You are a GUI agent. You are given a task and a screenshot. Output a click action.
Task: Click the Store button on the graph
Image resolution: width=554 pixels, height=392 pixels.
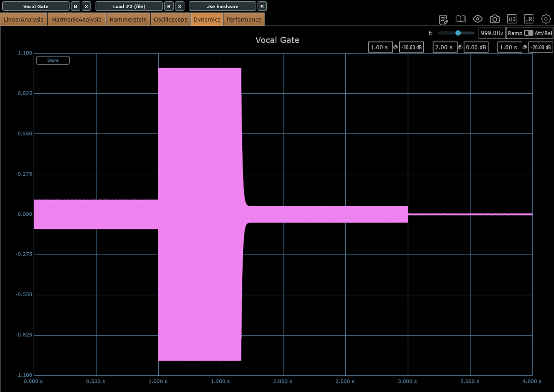pyautogui.click(x=53, y=60)
